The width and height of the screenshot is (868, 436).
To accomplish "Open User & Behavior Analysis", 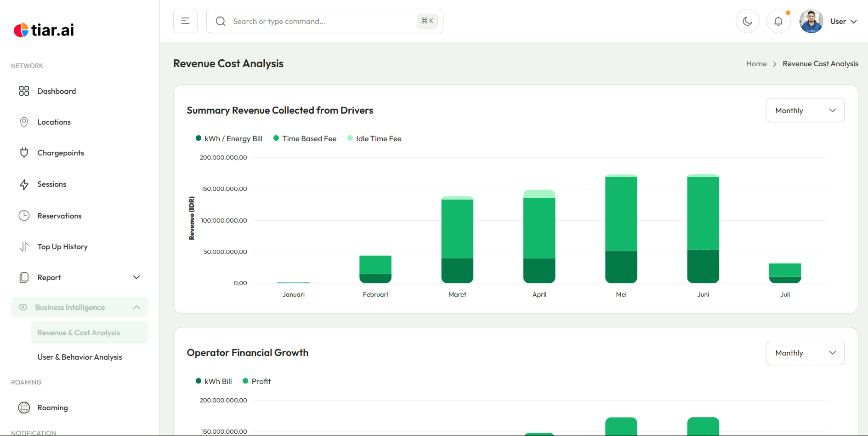I will click(x=90, y=357).
